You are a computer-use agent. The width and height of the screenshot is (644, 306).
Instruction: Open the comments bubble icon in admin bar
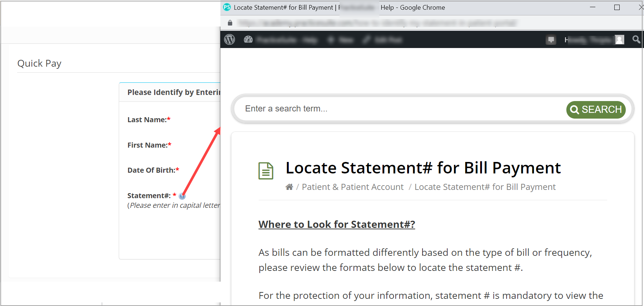coord(551,40)
